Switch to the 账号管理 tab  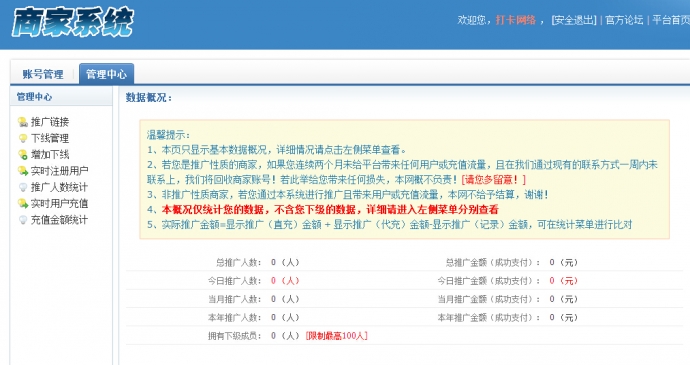click(43, 74)
